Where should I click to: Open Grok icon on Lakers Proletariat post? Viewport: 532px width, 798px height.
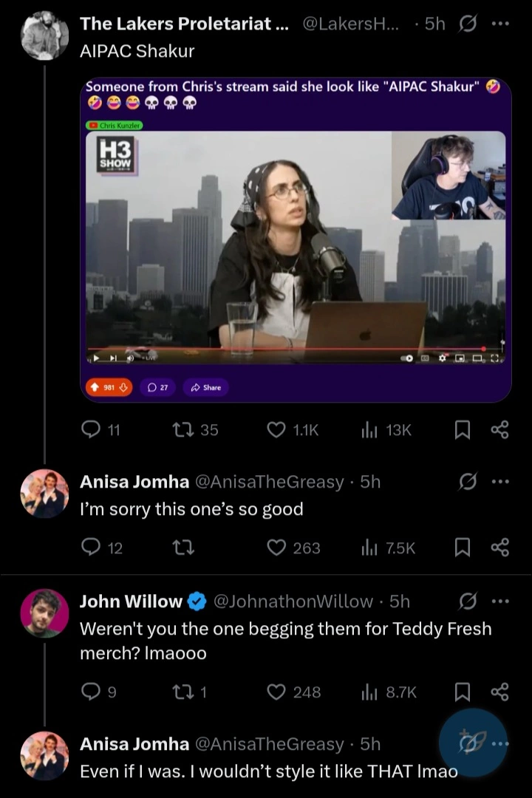467,24
